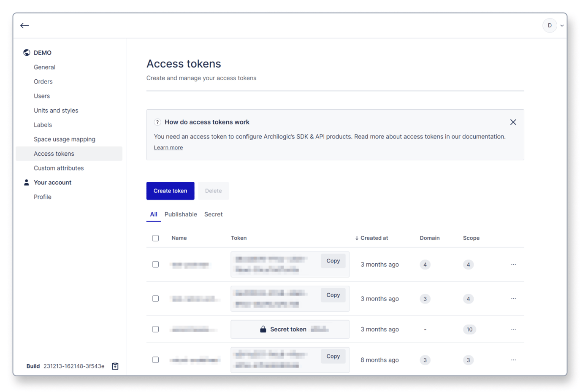Copy the first access token
This screenshot has width=580, height=392.
[x=333, y=261]
